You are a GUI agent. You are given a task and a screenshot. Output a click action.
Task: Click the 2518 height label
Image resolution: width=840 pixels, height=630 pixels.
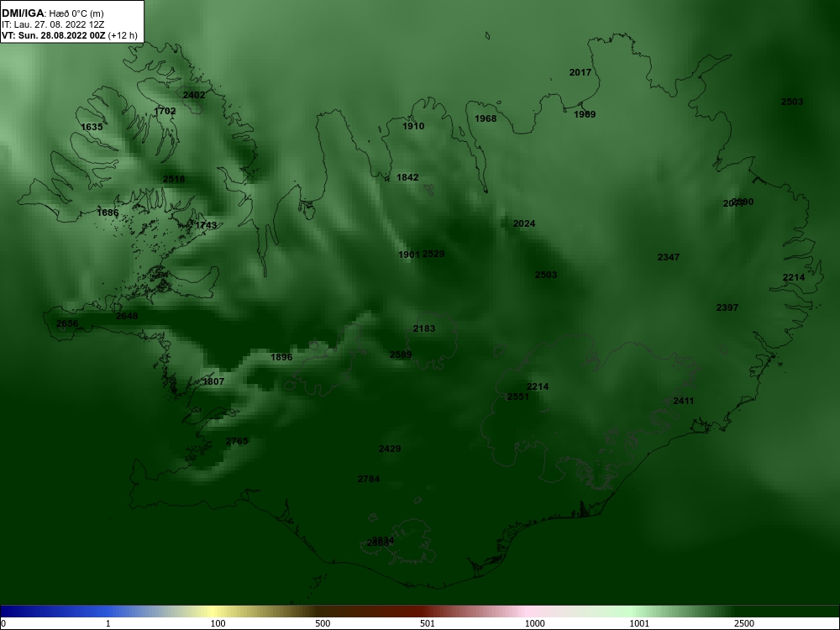(x=174, y=179)
